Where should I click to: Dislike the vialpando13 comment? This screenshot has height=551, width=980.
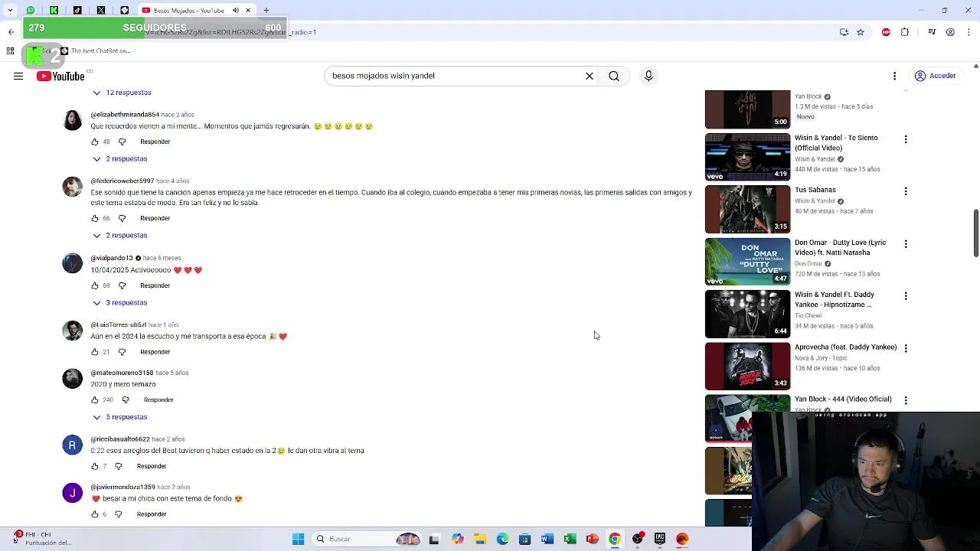point(122,285)
